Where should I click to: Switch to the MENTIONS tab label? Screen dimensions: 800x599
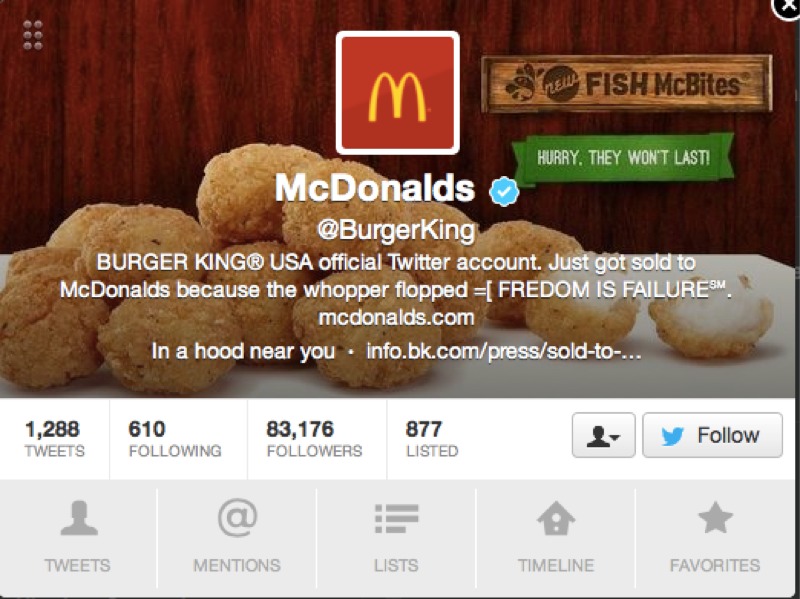(237, 565)
